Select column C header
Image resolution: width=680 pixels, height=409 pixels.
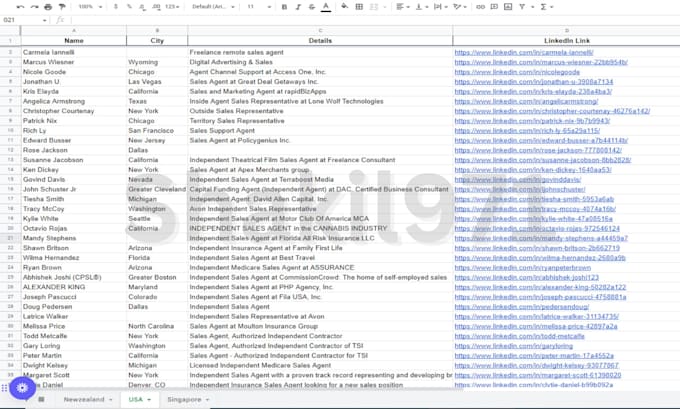tap(320, 30)
